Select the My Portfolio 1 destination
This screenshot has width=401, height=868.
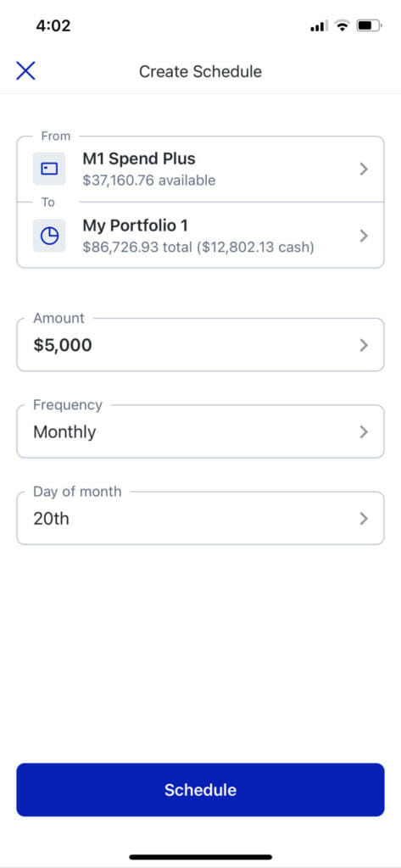click(200, 236)
